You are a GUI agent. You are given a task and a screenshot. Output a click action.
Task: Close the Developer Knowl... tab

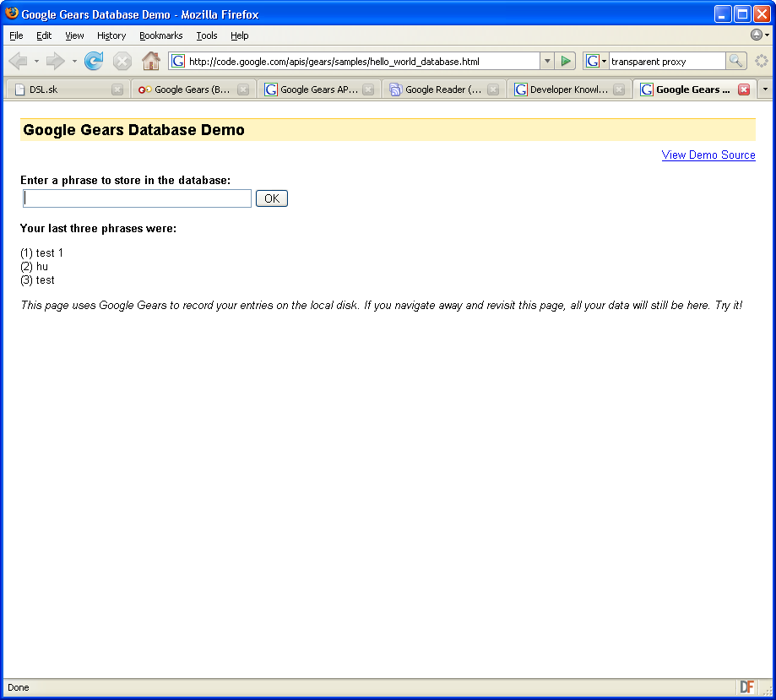click(619, 90)
